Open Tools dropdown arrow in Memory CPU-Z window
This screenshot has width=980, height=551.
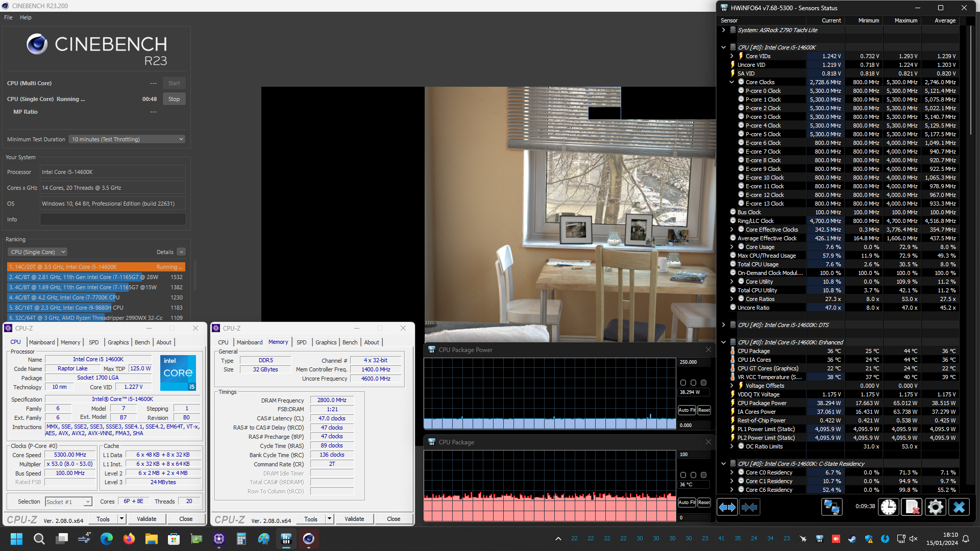point(330,519)
